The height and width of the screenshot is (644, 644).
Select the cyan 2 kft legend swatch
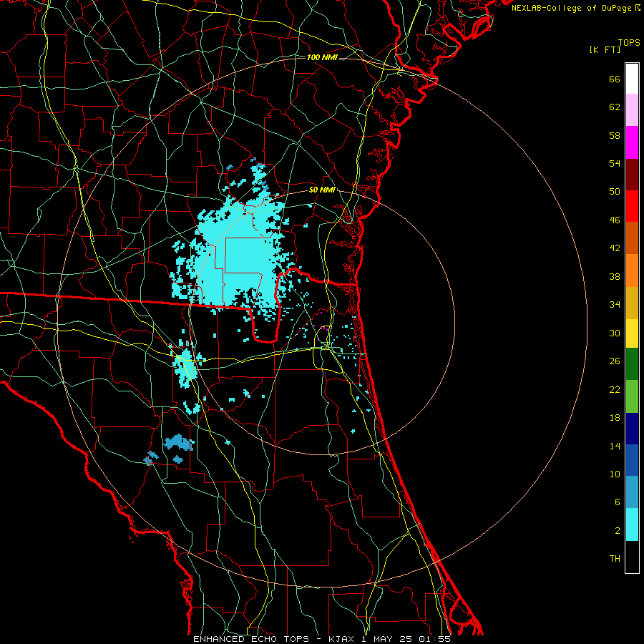(x=632, y=525)
